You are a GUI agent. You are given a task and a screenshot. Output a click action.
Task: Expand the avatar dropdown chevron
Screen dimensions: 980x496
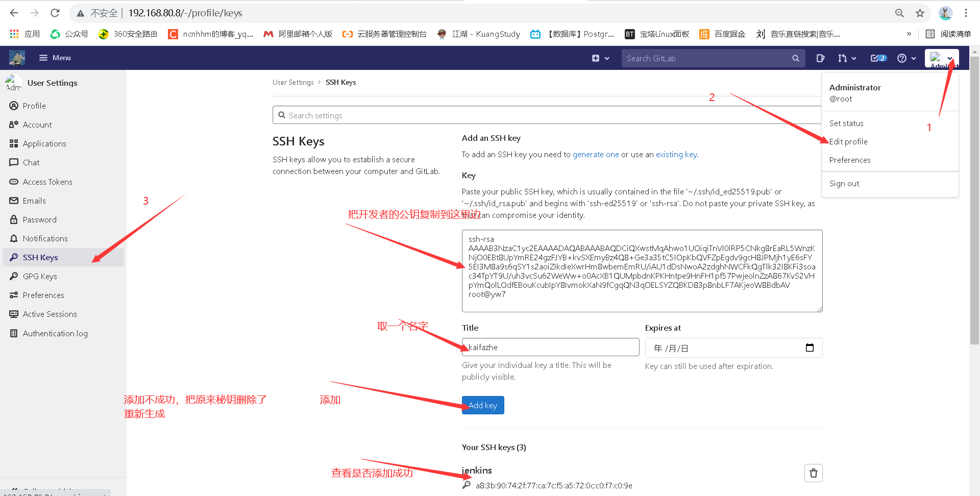(951, 58)
